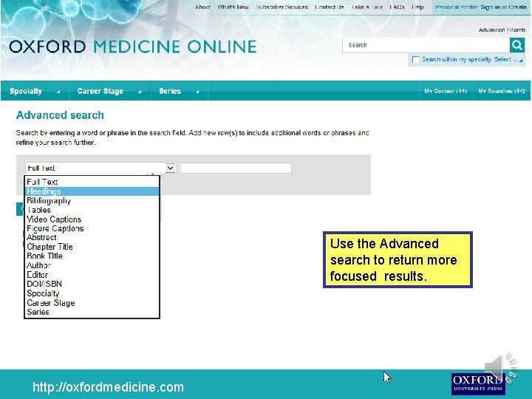Screen dimensions: 532x399
Task: Click the Oxford Medicine Online logo
Action: tap(133, 47)
